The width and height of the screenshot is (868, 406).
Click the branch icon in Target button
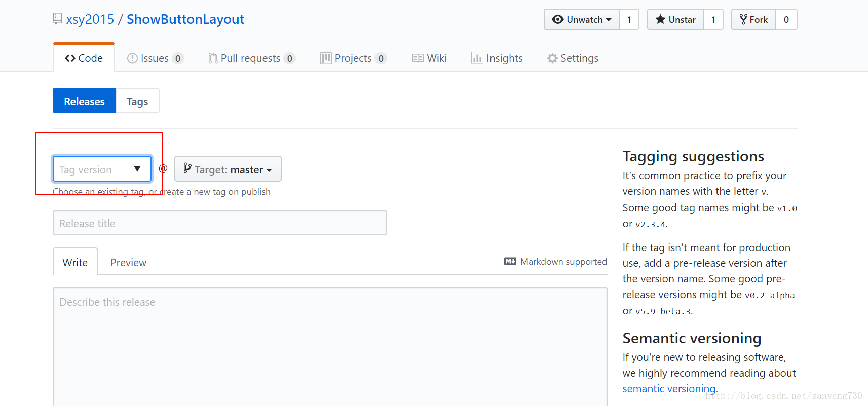[187, 168]
